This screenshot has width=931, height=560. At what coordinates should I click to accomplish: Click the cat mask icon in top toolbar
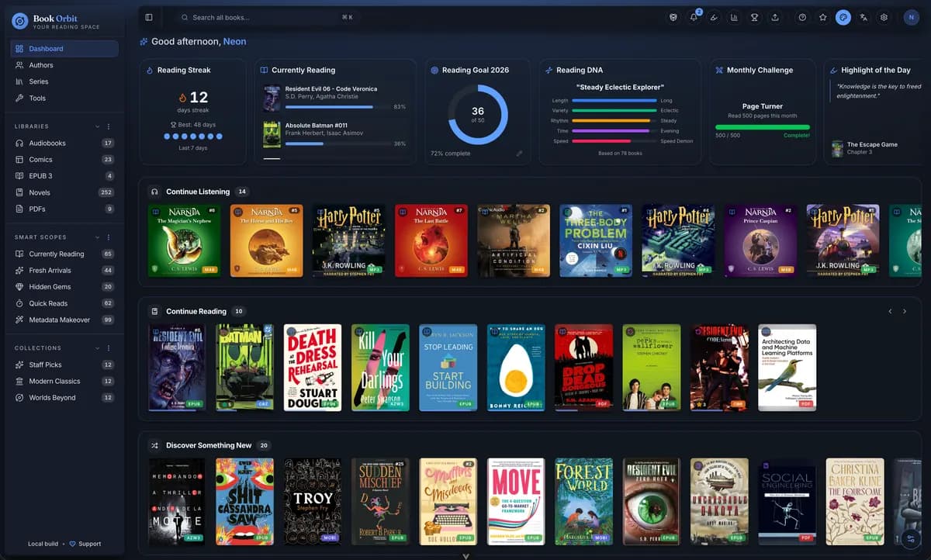673,17
